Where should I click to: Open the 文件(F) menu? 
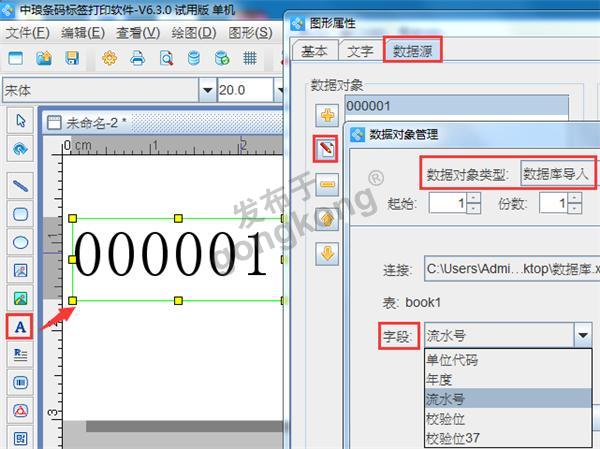tap(28, 33)
